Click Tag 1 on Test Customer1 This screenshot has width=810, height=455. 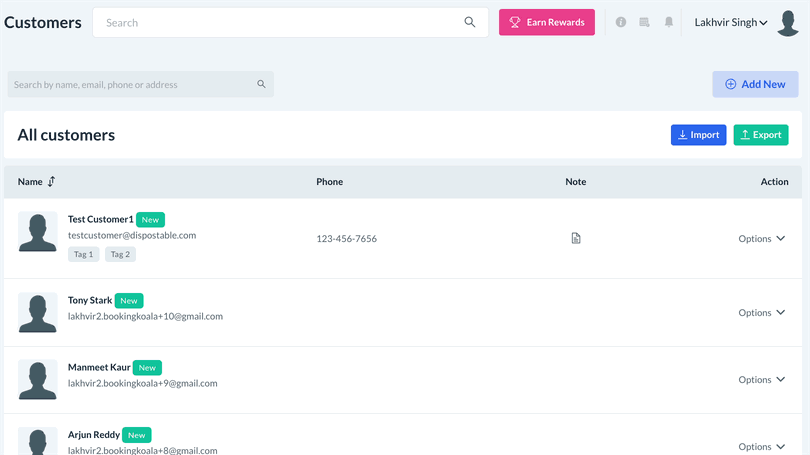tap(84, 254)
